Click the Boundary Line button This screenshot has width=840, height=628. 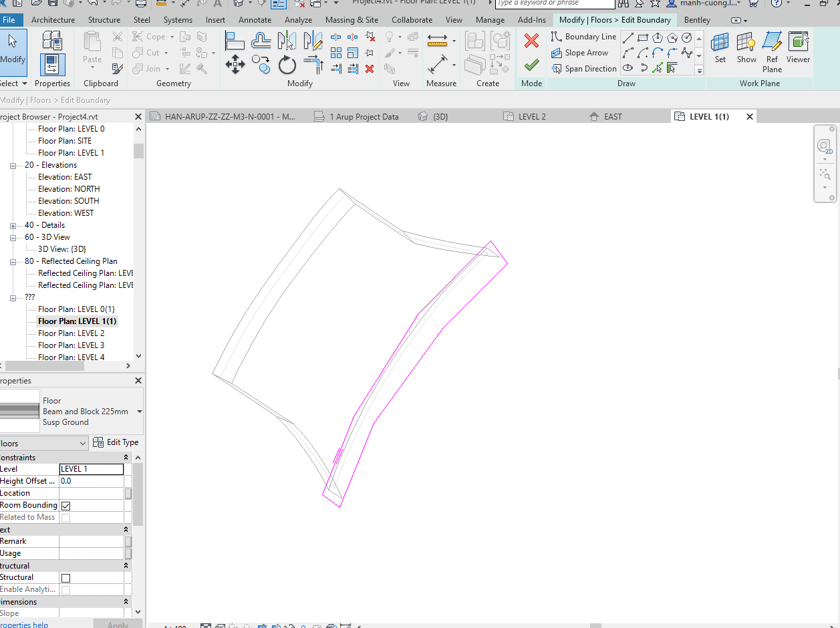click(x=583, y=37)
